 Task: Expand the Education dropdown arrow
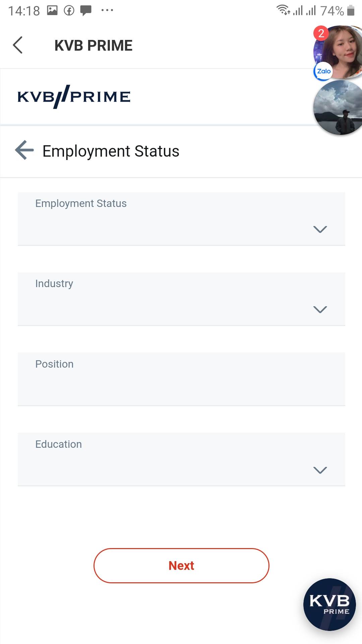coord(320,470)
